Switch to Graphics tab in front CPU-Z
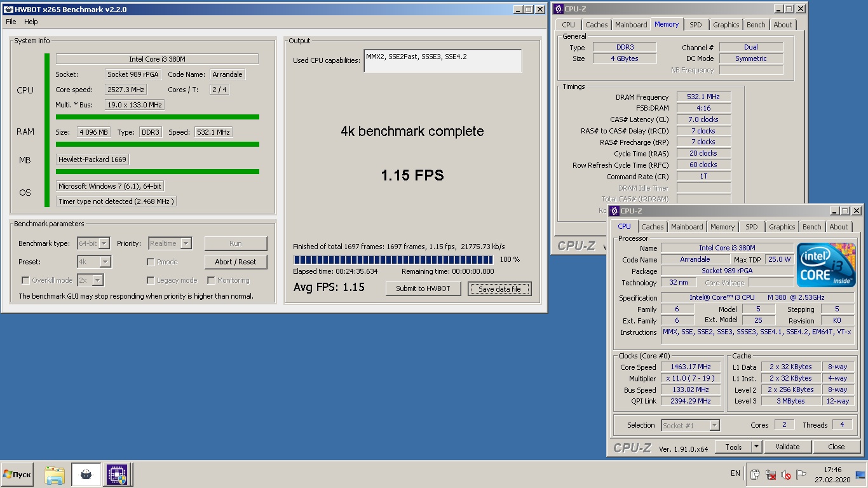This screenshot has width=868, height=488. [x=782, y=227]
